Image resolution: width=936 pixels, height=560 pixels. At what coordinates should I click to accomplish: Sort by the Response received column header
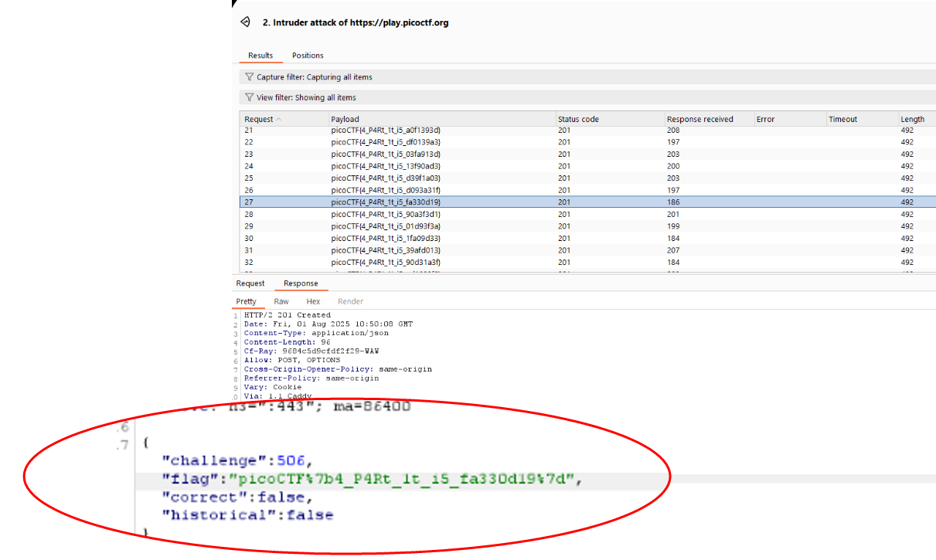point(699,120)
